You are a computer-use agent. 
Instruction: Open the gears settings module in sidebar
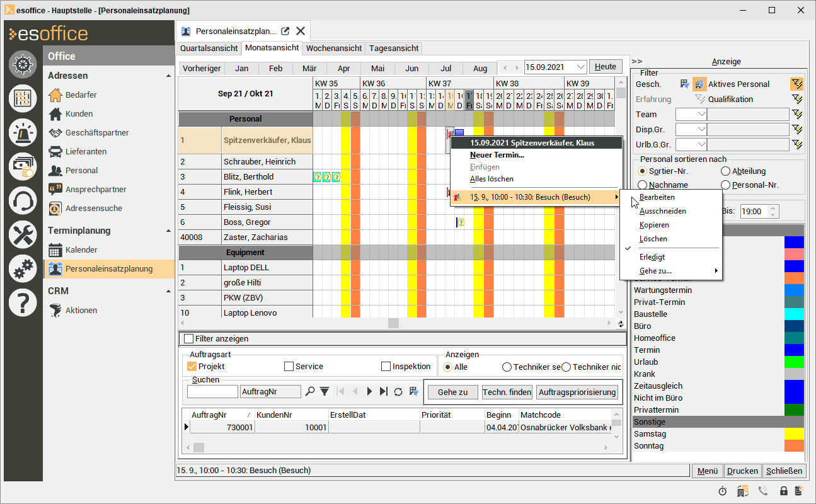point(23,269)
